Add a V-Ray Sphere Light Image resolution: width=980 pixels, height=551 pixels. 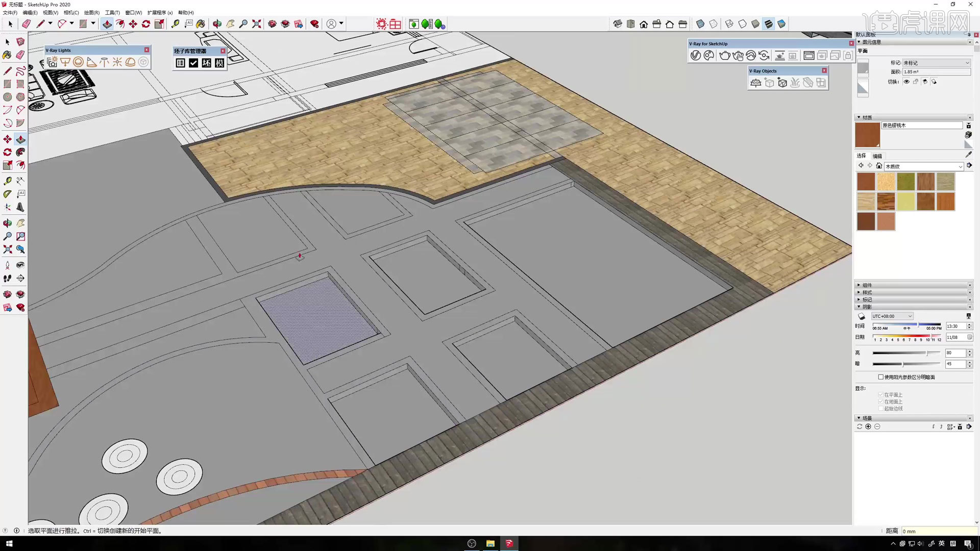pyautogui.click(x=78, y=62)
